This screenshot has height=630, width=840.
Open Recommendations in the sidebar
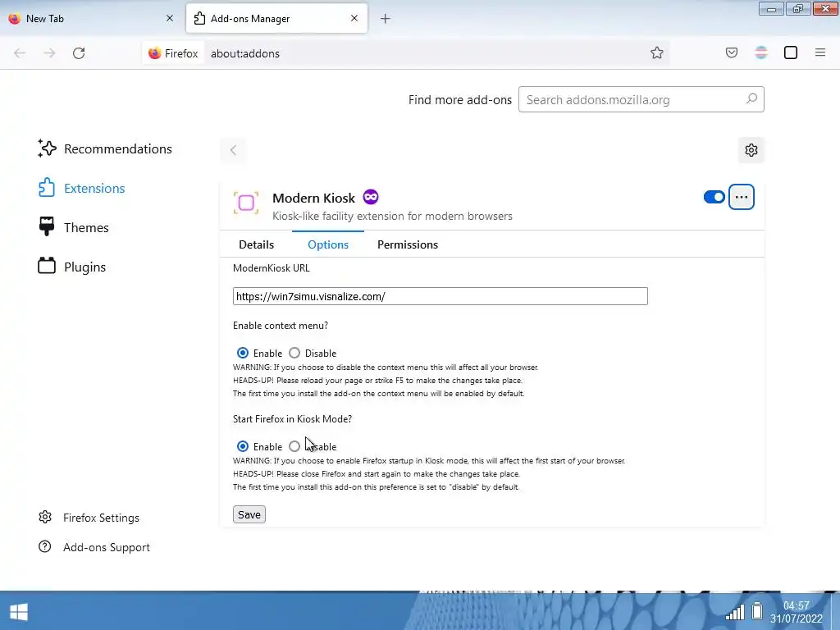(x=105, y=149)
